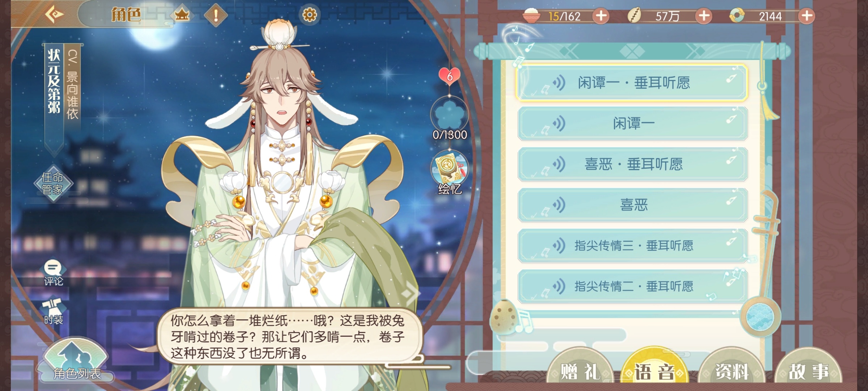Open the gear settings icon
The width and height of the screenshot is (868, 391).
pos(309,15)
